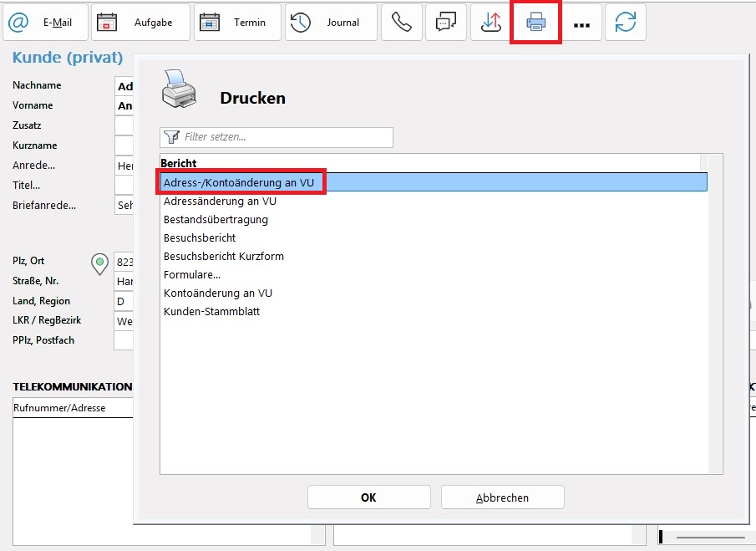Select Kunden-Stammblatt report
Screen dimensions: 756x551
click(x=211, y=312)
